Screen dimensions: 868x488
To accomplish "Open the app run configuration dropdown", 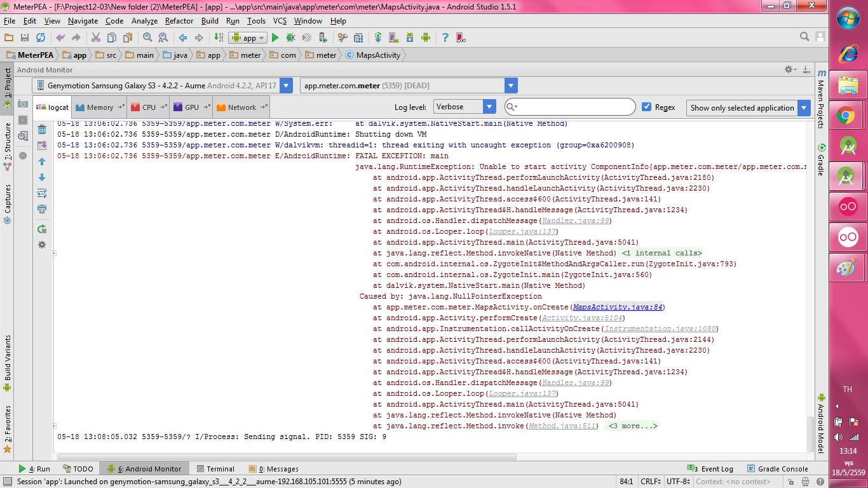I will tap(248, 38).
